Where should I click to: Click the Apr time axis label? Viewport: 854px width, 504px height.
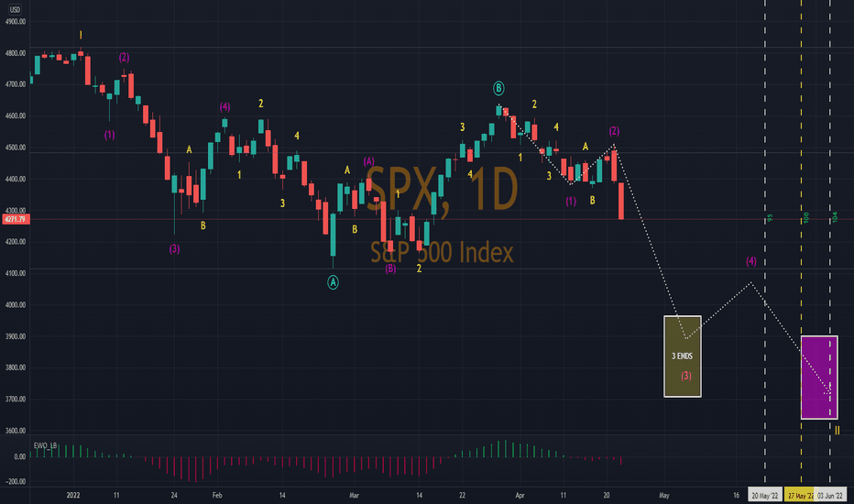[520, 495]
